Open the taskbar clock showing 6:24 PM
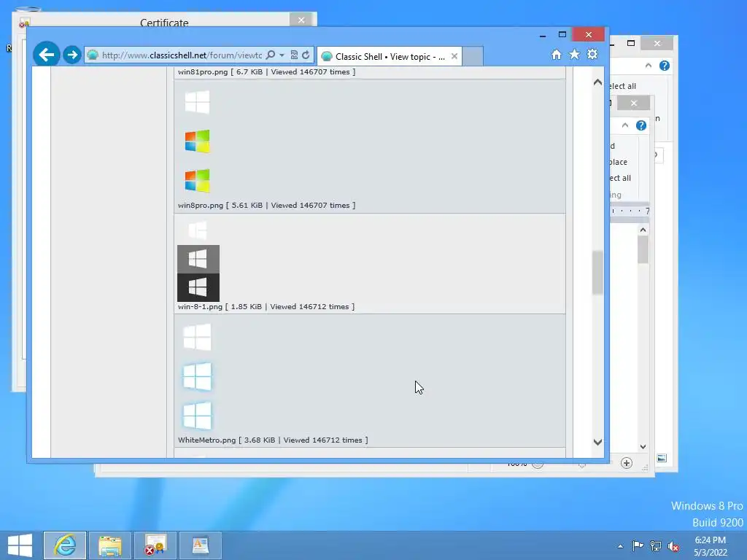 711,546
